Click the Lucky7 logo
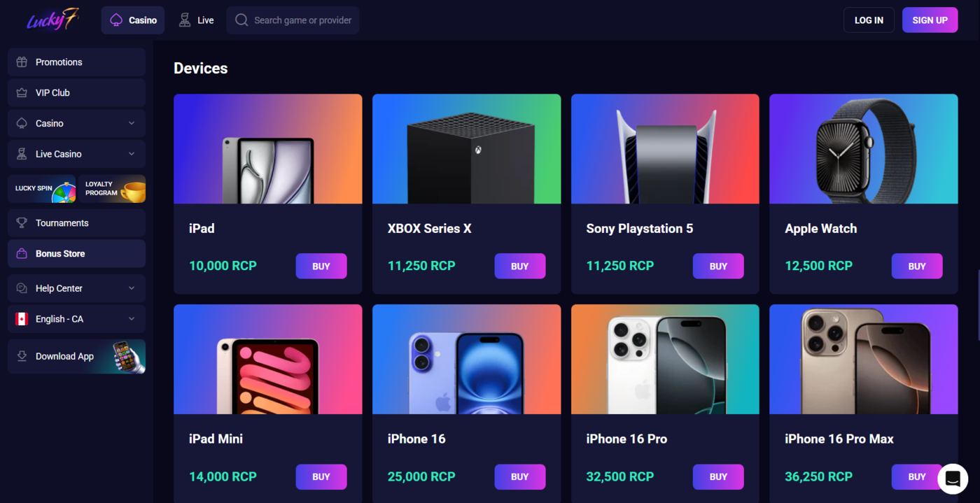Viewport: 980px width, 503px height. click(x=52, y=20)
